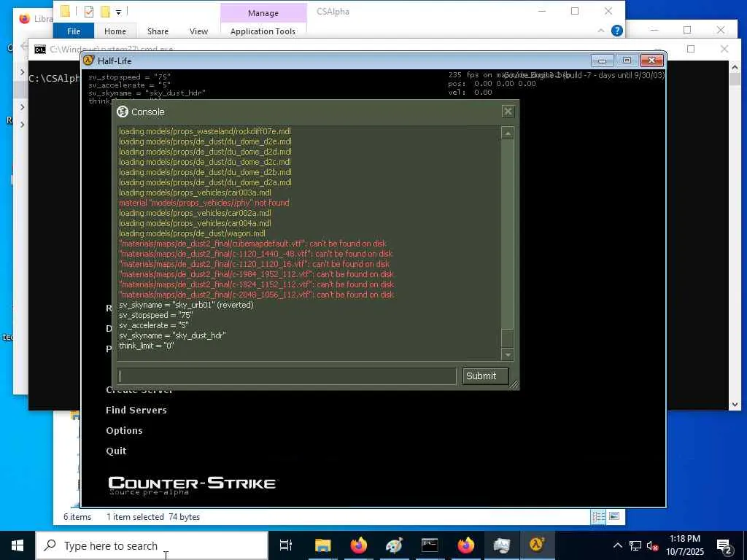This screenshot has width=747, height=560.
Task: Click the taskbar search box
Action: pyautogui.click(x=152, y=545)
